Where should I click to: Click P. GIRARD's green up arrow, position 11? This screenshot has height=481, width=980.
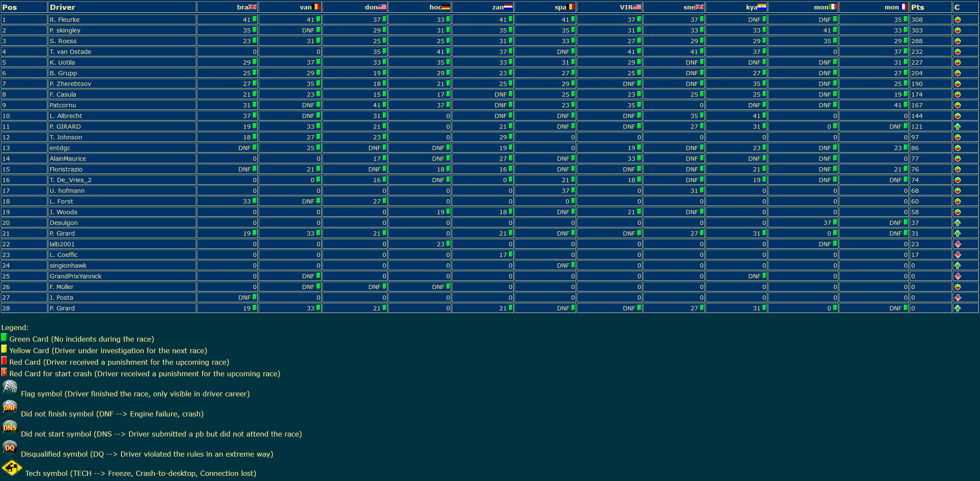click(x=957, y=127)
